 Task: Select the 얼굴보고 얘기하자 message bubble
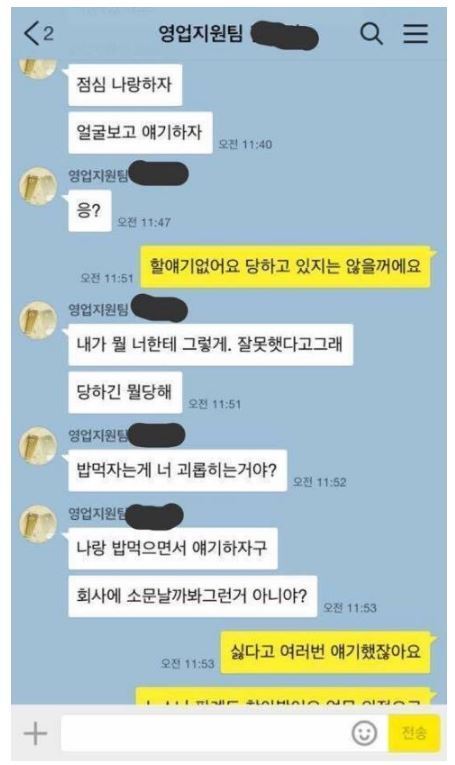coord(140,132)
